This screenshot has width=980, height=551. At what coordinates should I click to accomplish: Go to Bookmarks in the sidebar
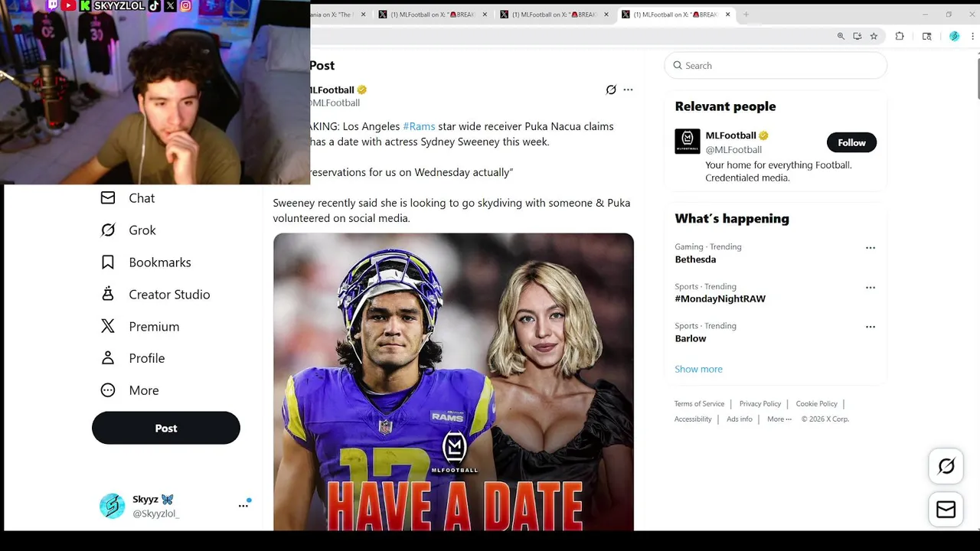(145, 262)
